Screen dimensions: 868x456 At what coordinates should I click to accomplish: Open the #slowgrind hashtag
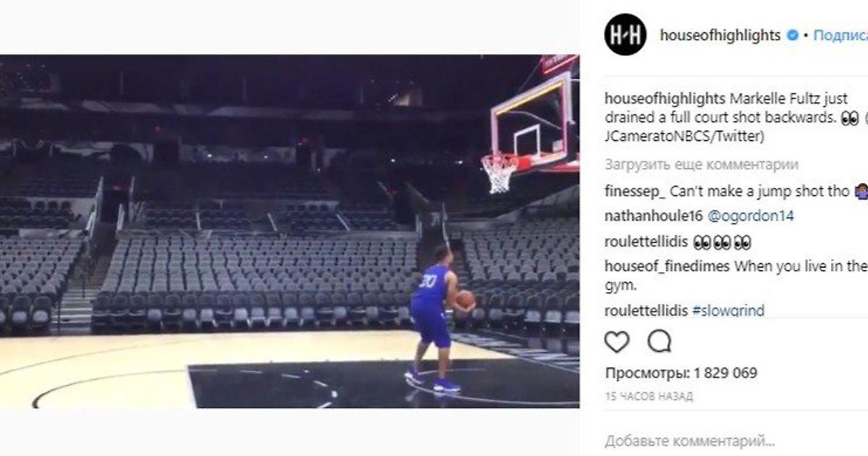click(728, 311)
